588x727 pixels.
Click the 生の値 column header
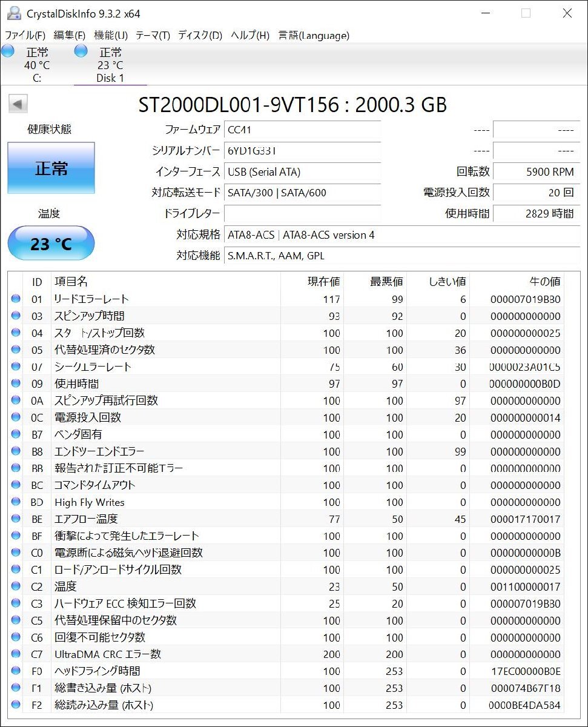(x=517, y=282)
